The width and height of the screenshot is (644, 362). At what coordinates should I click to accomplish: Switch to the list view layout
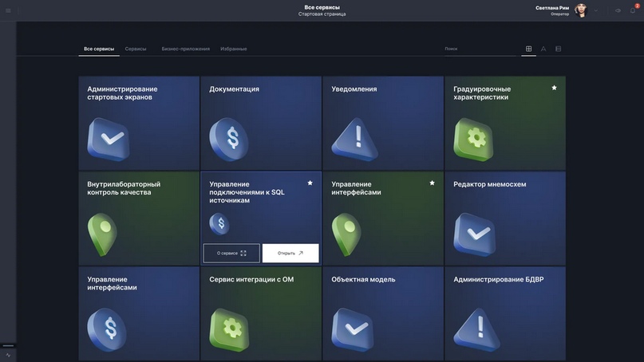[558, 49]
